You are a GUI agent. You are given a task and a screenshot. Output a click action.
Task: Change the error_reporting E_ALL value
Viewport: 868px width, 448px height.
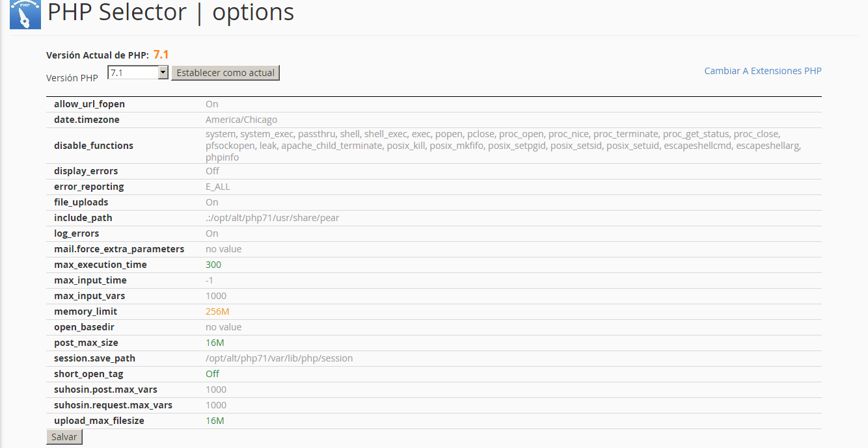218,187
